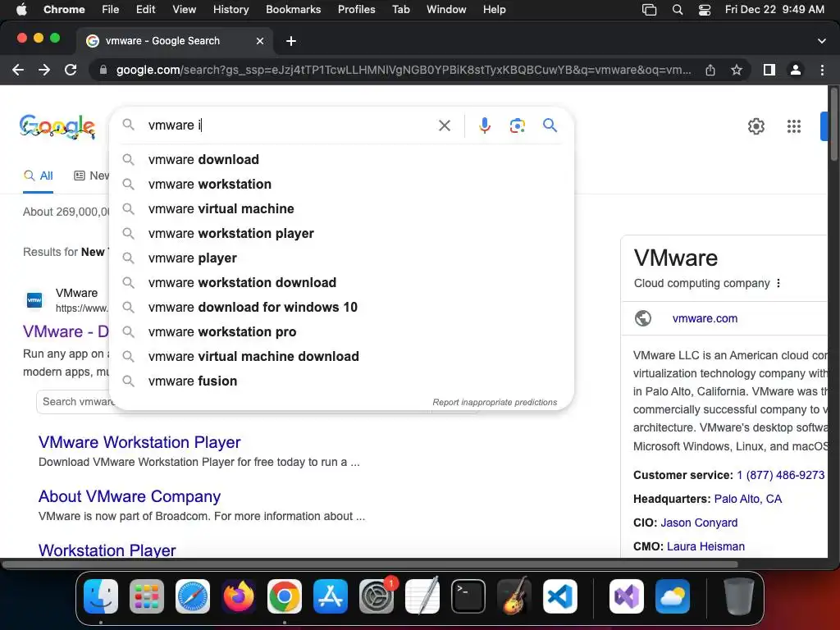This screenshot has width=840, height=630.
Task: Reload the page with the refresh icon
Action: coord(71,70)
